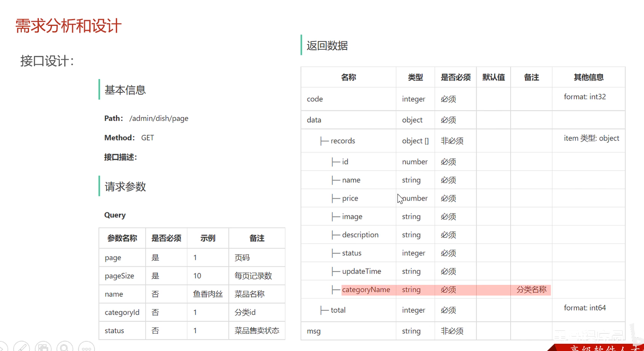The image size is (644, 351).
Task: Select the pen annotation tool
Action: pyautogui.click(x=21, y=347)
